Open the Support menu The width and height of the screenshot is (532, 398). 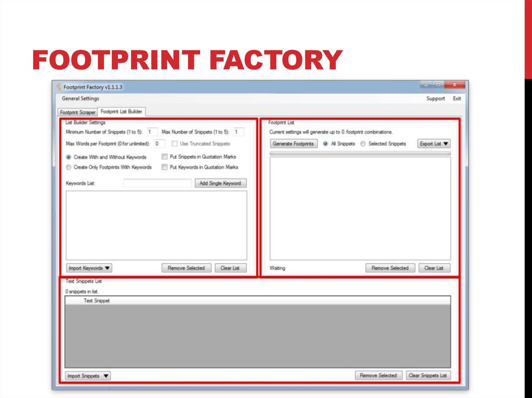435,99
